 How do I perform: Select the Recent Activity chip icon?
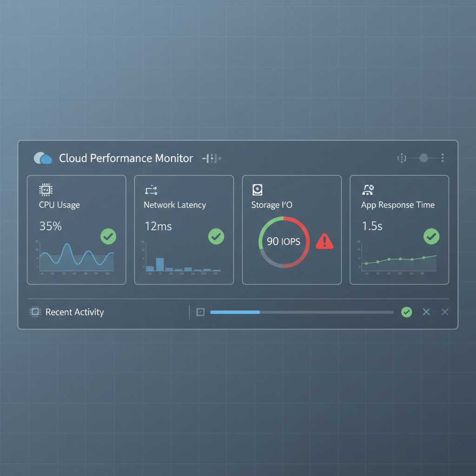[34, 312]
